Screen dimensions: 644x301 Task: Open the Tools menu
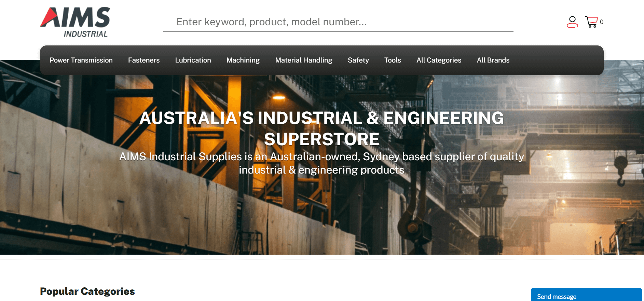tap(393, 60)
